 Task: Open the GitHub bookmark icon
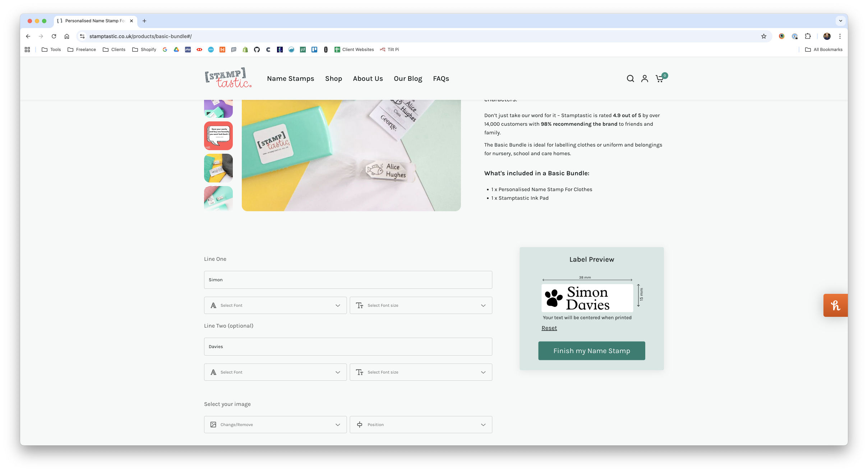click(x=257, y=49)
